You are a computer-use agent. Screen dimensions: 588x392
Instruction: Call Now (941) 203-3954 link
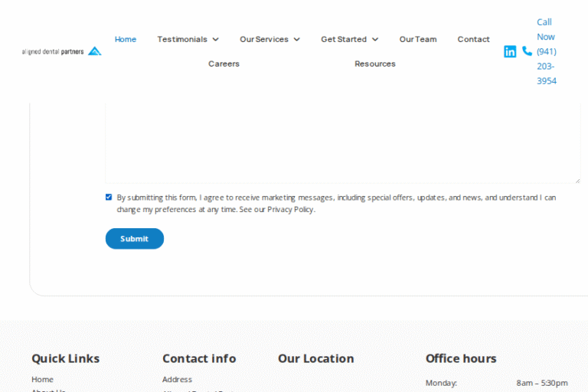click(546, 51)
